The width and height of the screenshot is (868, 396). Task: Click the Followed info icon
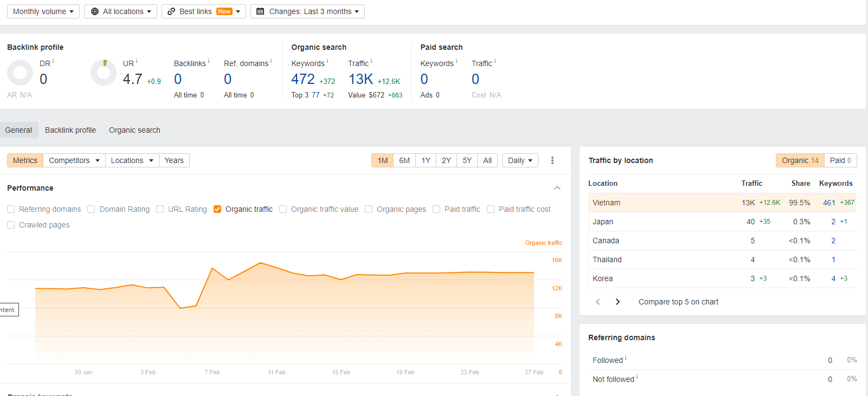626,358
